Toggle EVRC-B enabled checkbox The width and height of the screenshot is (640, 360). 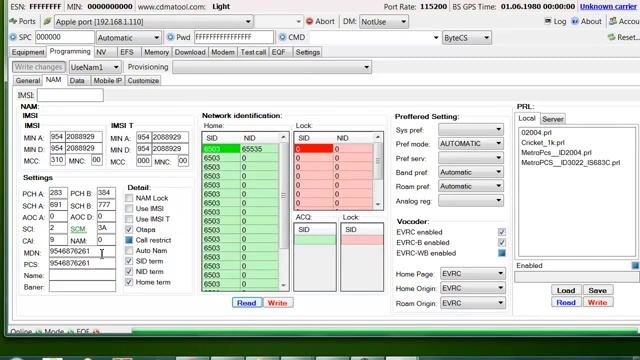[x=502, y=242]
